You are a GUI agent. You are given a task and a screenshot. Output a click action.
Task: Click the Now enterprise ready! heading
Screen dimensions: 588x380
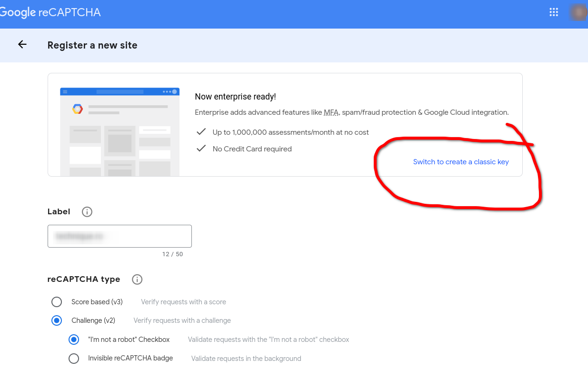pos(235,97)
